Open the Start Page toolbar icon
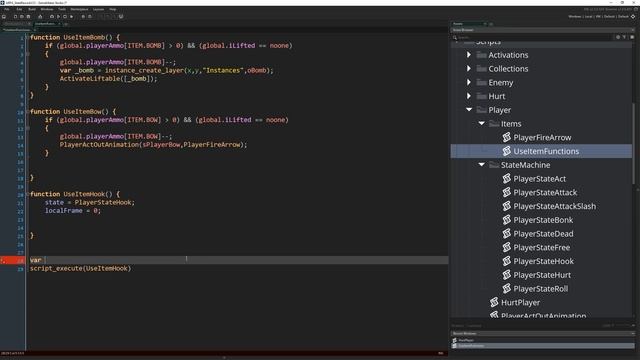640x360 pixels. click(4, 17)
